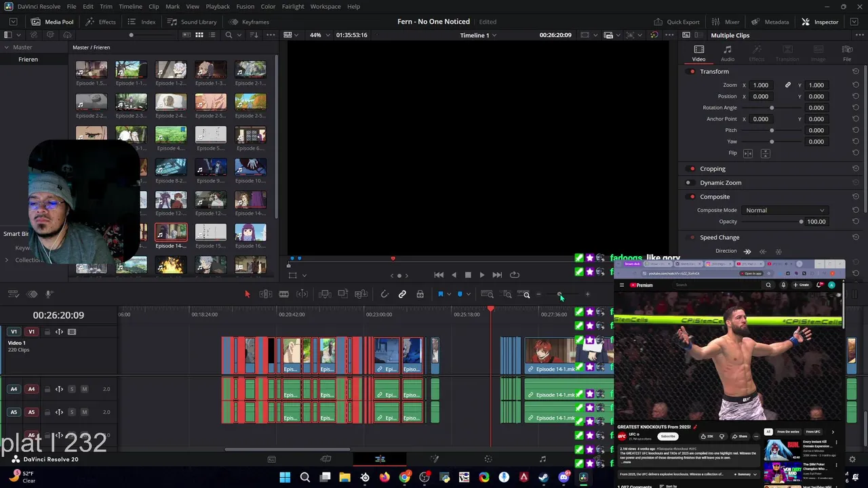Open the Effects panel button
The image size is (868, 488).
click(101, 22)
